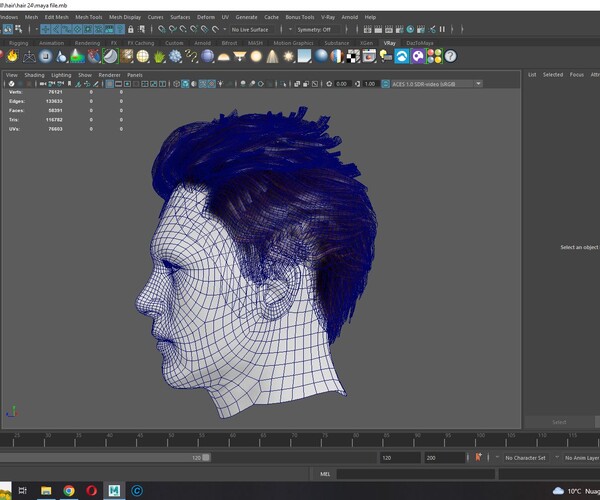Pause rendering with the pause icon

[442, 29]
